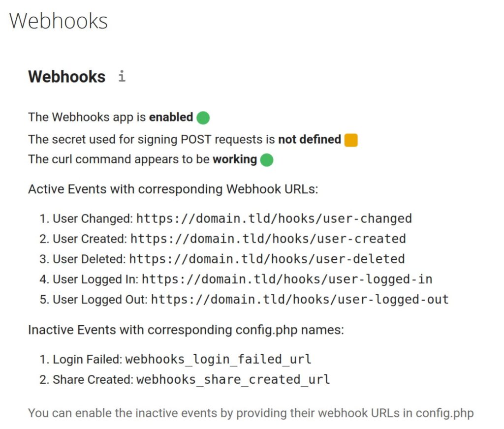Image resolution: width=504 pixels, height=429 pixels.
Task: Click the Login Failed event label
Action: click(87, 359)
